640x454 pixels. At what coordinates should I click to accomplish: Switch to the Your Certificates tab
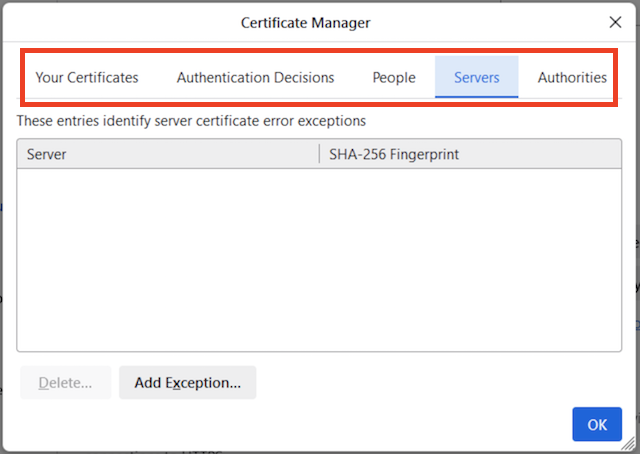pos(87,77)
